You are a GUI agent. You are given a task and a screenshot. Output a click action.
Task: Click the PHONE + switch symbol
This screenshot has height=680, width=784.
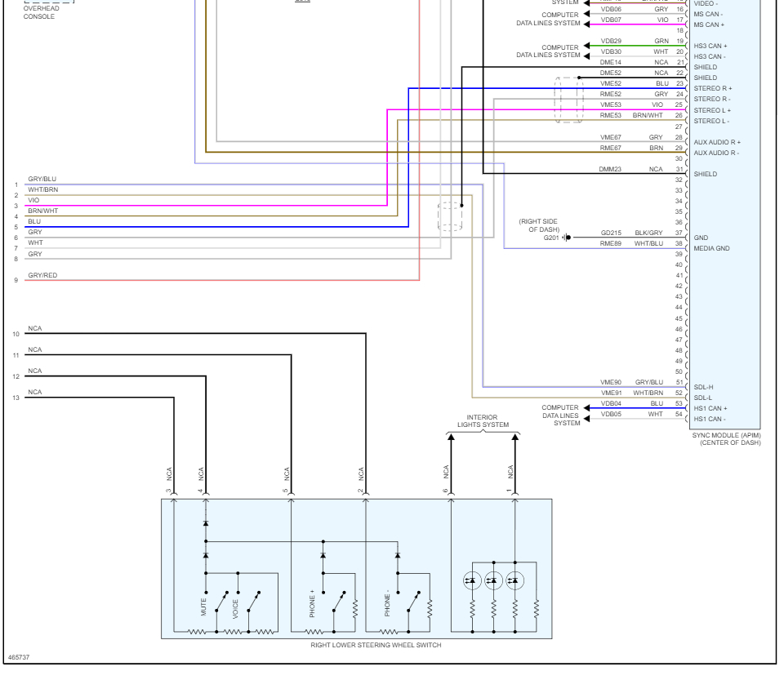pos(338,602)
